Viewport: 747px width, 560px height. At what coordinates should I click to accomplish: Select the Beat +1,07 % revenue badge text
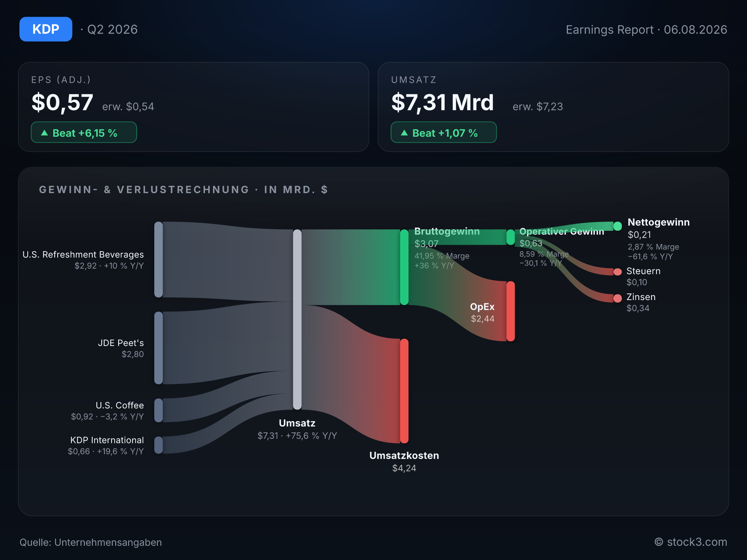point(445,133)
